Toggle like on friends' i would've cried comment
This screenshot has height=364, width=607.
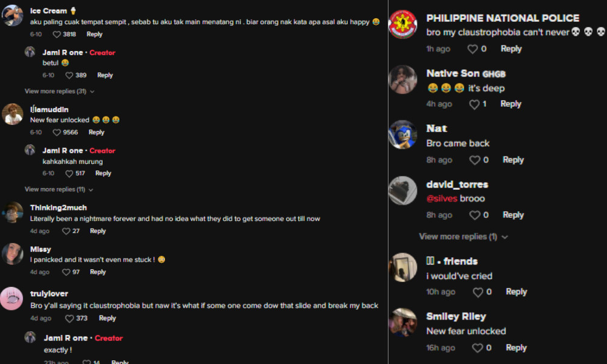[x=478, y=292]
